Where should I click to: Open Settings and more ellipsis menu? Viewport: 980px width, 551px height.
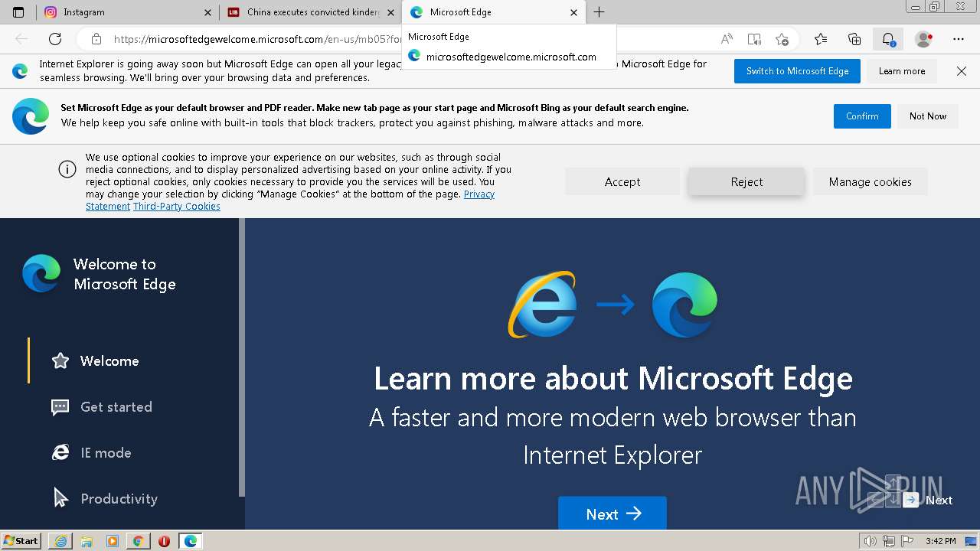pos(959,39)
